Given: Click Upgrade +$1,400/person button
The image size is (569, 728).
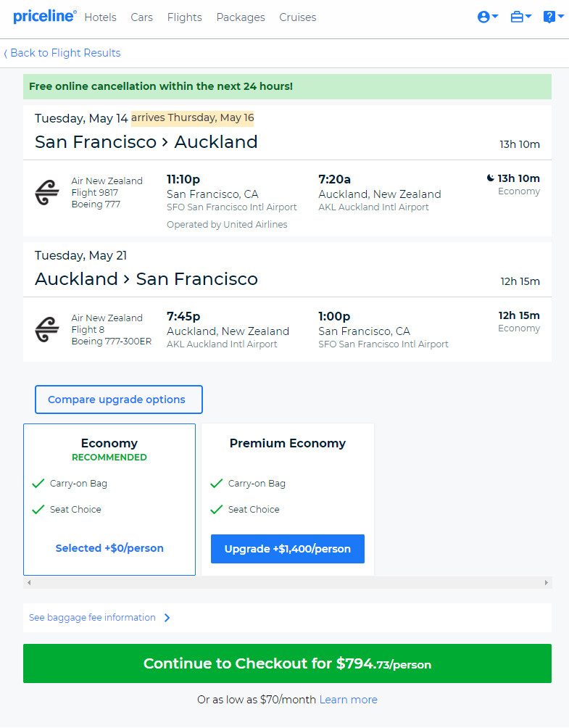Looking at the screenshot, I should 288,549.
